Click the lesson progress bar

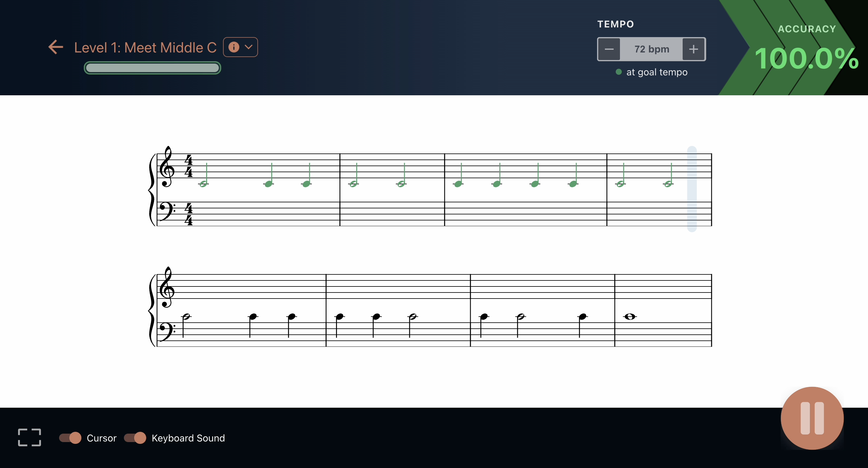[152, 68]
